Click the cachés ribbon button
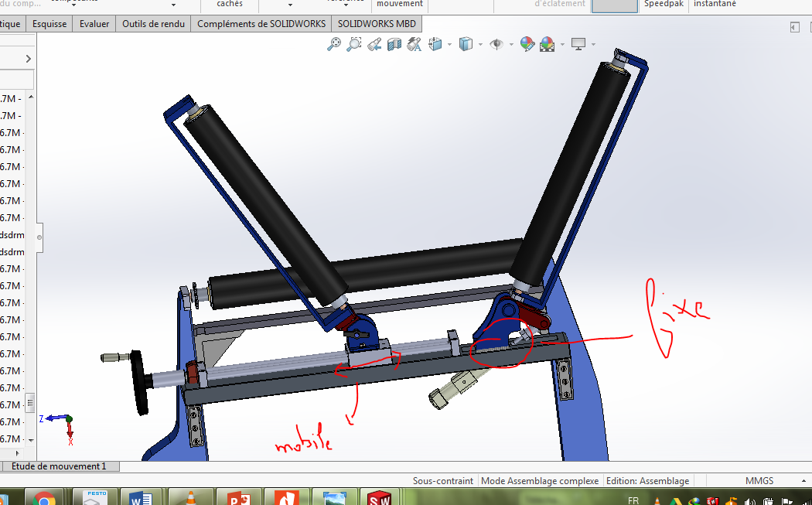Screen dimensions: 812x505 [x=230, y=4]
